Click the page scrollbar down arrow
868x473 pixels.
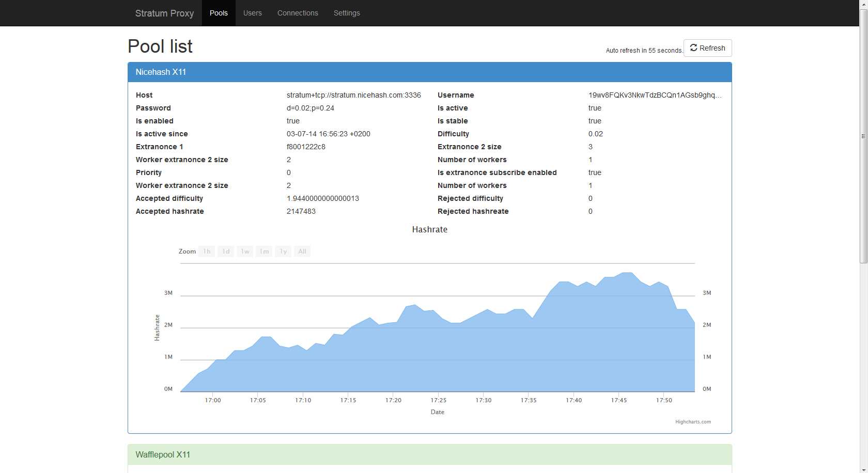point(863,469)
